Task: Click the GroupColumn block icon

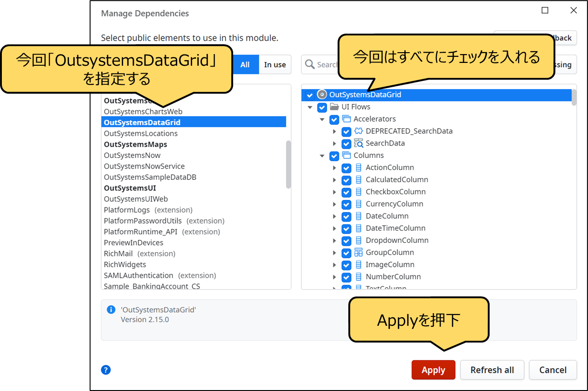Action: click(359, 252)
